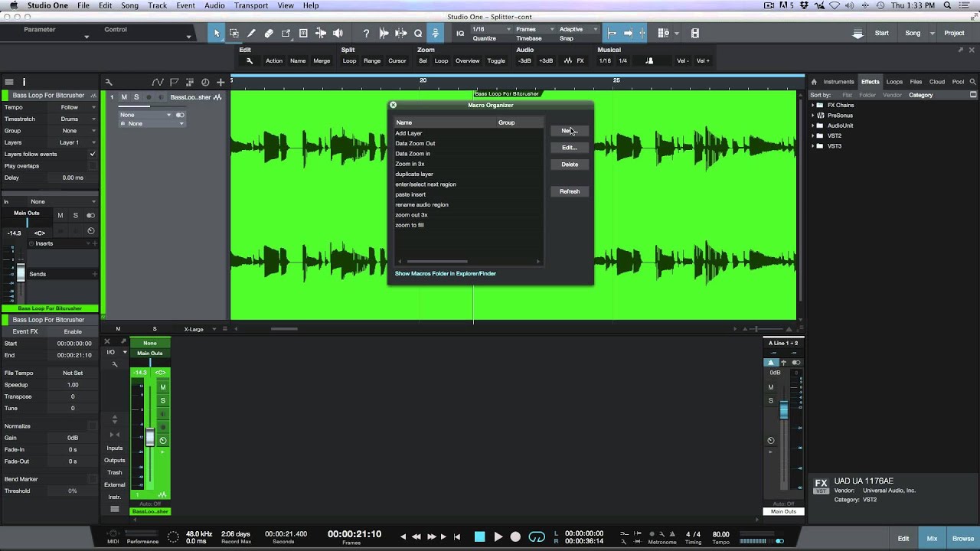Open the tempo track clock icon

tap(205, 82)
